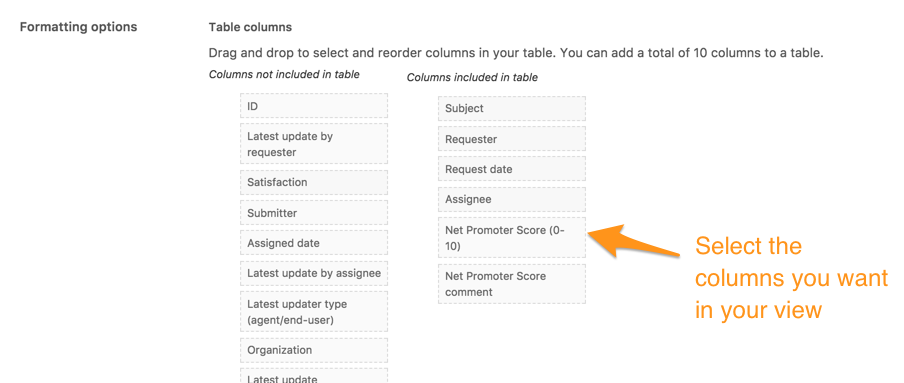Click the orange arrow annotation
904x383 pixels.
633,241
